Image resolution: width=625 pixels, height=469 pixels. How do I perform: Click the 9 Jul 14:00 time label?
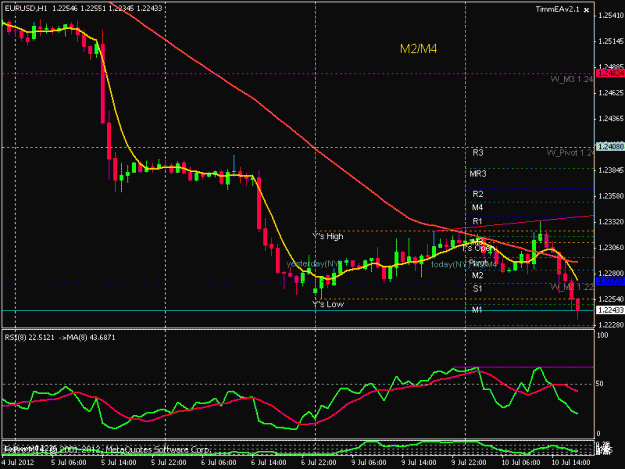pos(419,463)
